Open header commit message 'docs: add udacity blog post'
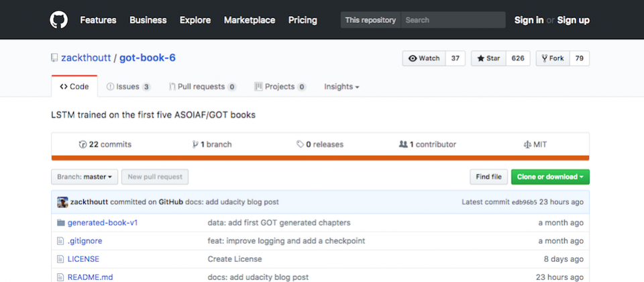 tap(232, 202)
